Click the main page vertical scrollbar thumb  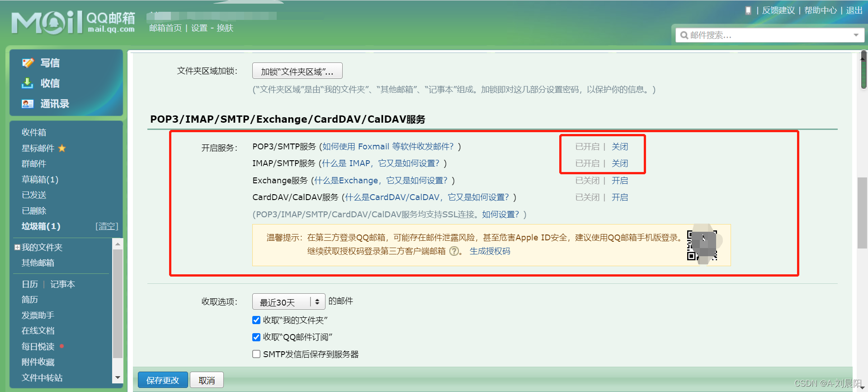(x=862, y=213)
